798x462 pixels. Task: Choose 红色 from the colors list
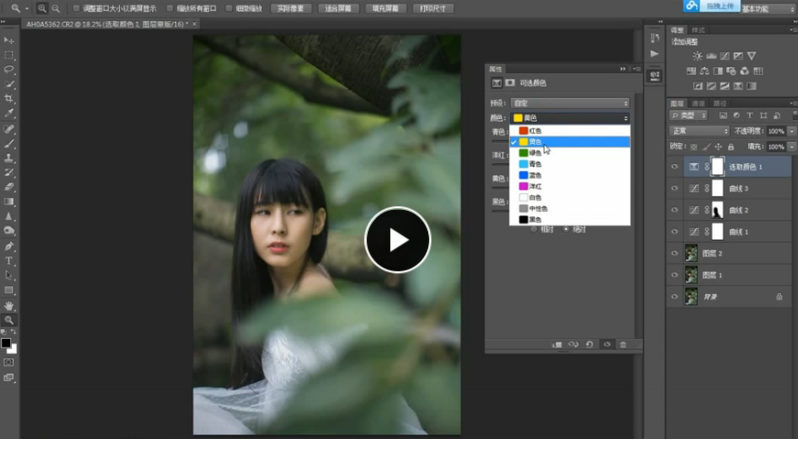(x=570, y=131)
